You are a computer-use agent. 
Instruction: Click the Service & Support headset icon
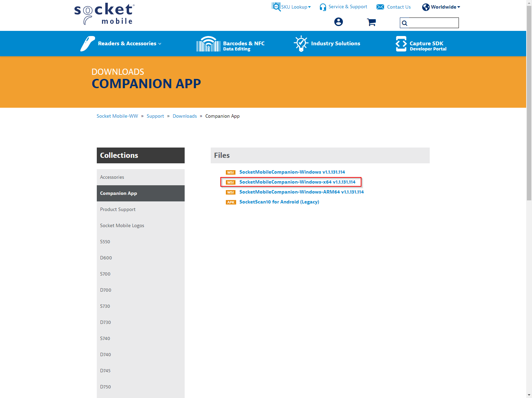pos(323,7)
